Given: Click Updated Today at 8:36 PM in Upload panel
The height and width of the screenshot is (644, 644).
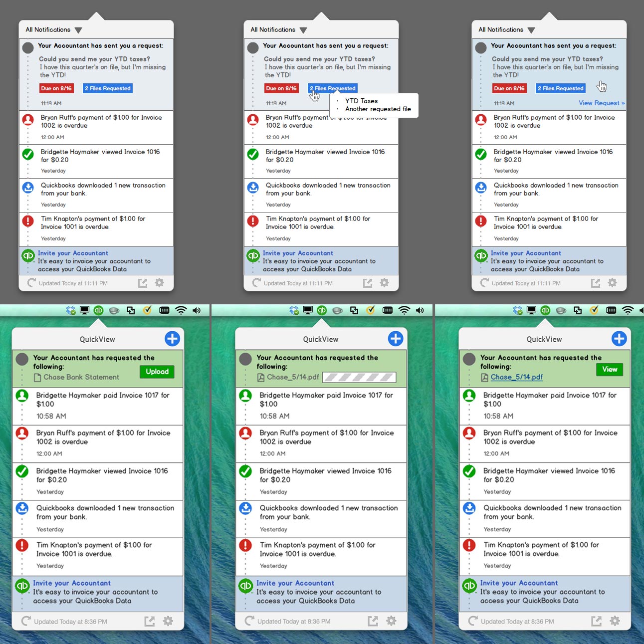Looking at the screenshot, I should tap(70, 622).
